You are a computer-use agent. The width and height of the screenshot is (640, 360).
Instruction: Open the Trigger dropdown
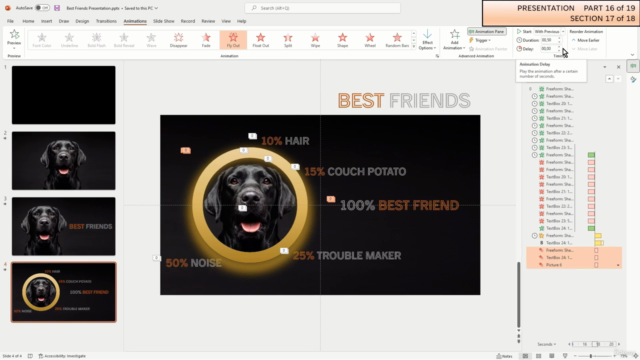point(480,40)
